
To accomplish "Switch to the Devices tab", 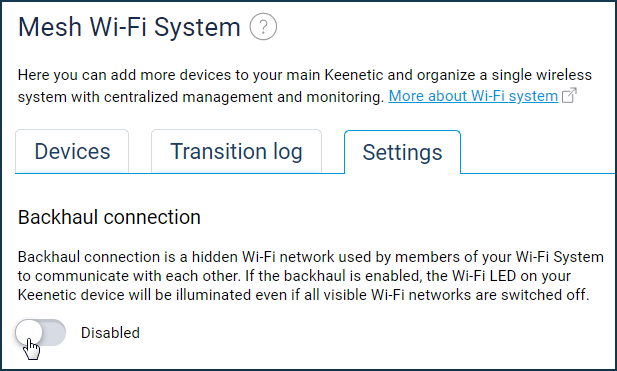I will pyautogui.click(x=72, y=151).
